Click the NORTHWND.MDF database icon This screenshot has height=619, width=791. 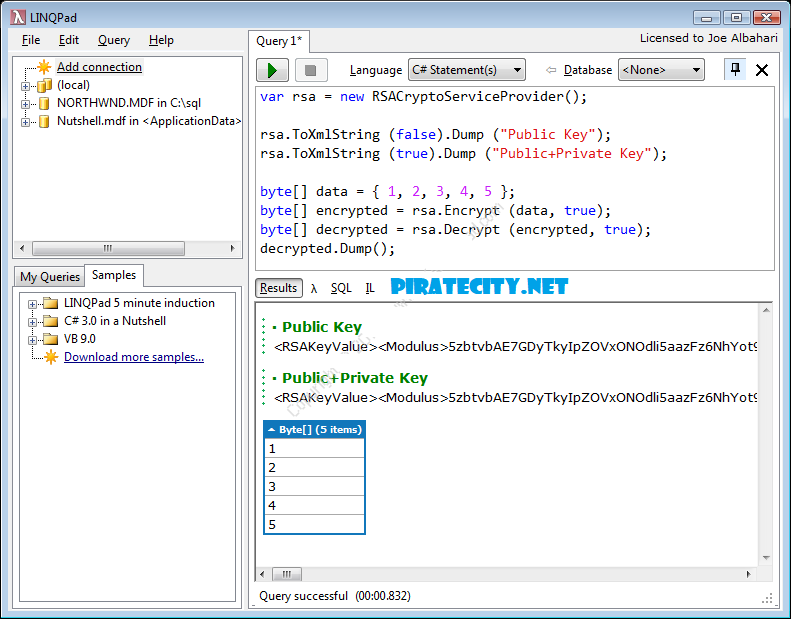coord(44,103)
